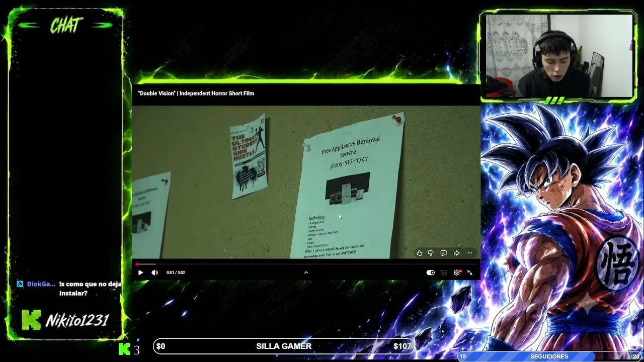
Task: Click the chat message "!s como que no deja instalar?"
Action: 90,289
